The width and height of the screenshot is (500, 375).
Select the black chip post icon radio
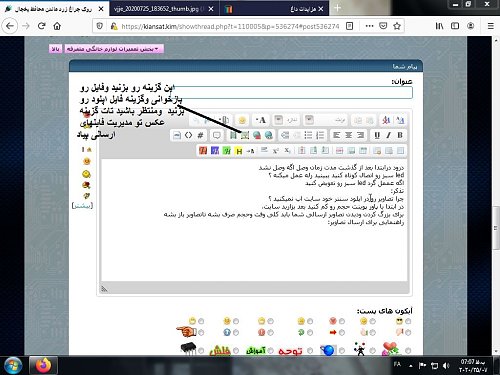point(201,351)
